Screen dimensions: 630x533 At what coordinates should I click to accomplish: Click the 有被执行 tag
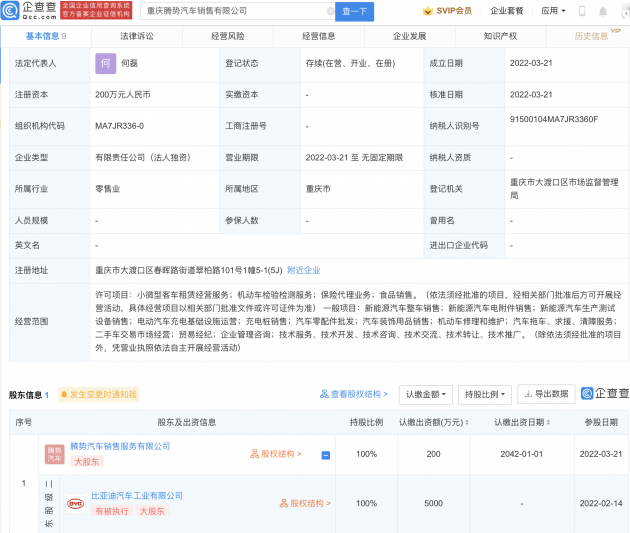(112, 511)
